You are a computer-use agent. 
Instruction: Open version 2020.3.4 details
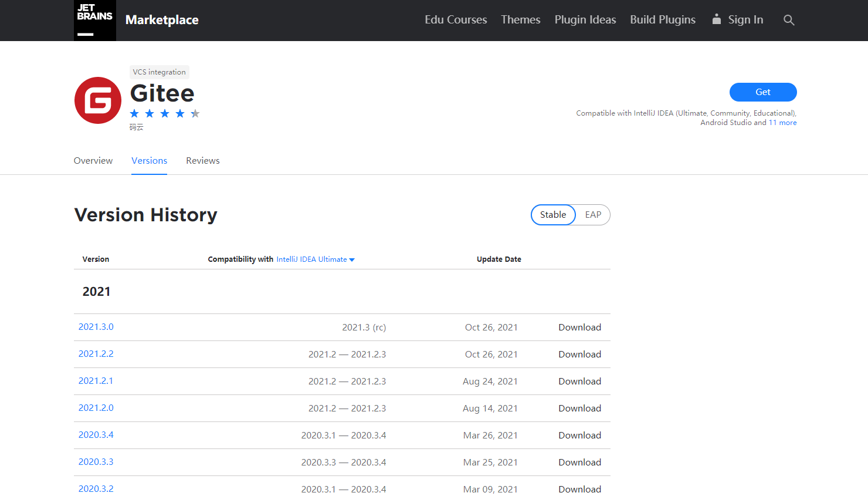96,435
